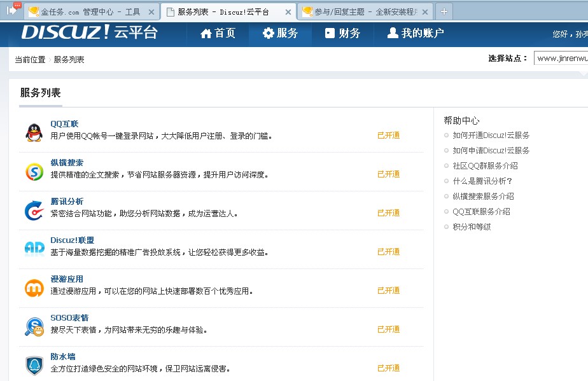This screenshot has height=381, width=588.
Task: Click 已开通 status for Discuz!联盟
Action: 388,252
